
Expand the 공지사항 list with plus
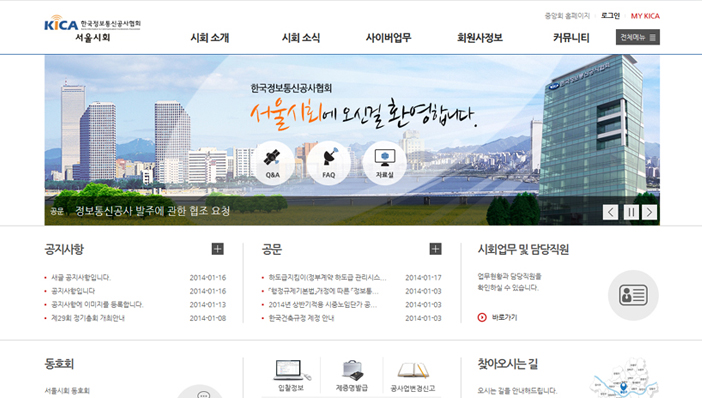pyautogui.click(x=218, y=249)
